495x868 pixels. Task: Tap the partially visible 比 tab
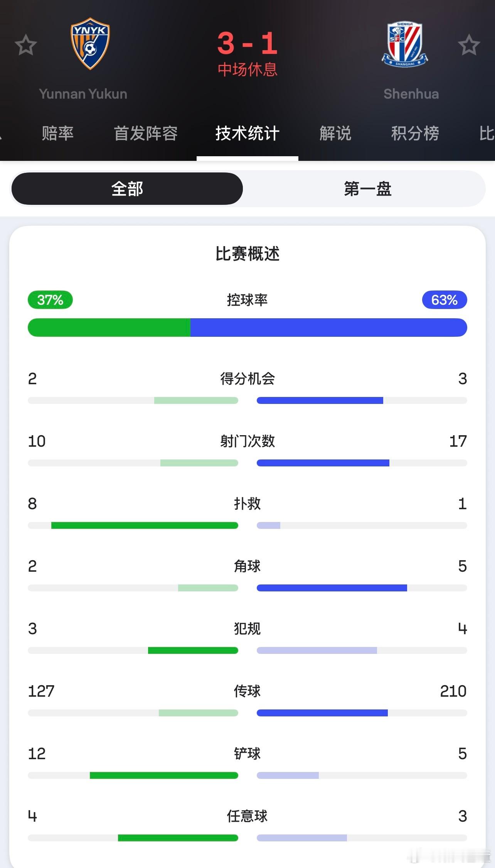click(487, 133)
